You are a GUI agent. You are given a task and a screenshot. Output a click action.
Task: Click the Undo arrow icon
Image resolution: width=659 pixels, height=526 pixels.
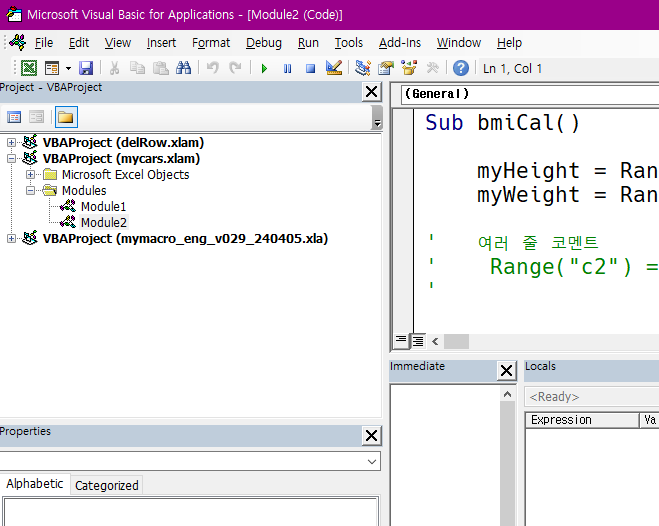(x=213, y=68)
